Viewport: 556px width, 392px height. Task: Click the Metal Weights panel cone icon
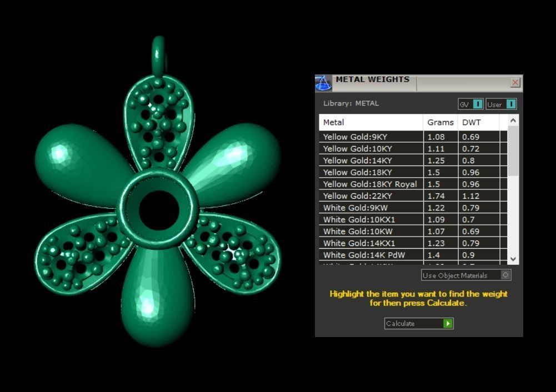pyautogui.click(x=323, y=83)
